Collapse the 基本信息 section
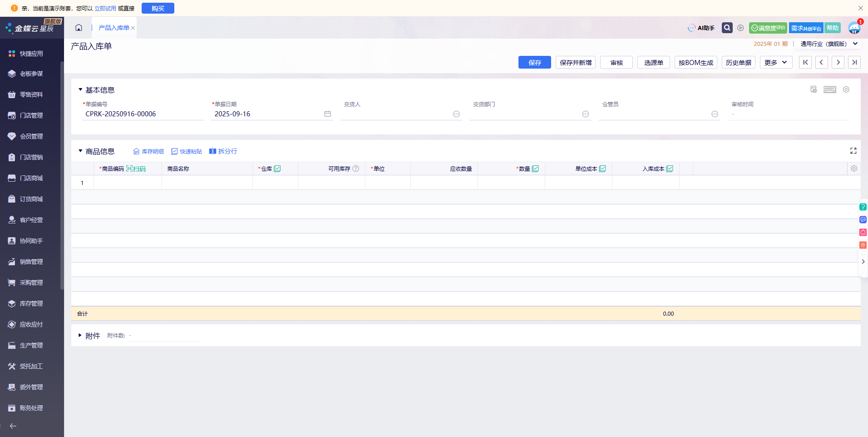The height and width of the screenshot is (437, 868). pyautogui.click(x=80, y=90)
